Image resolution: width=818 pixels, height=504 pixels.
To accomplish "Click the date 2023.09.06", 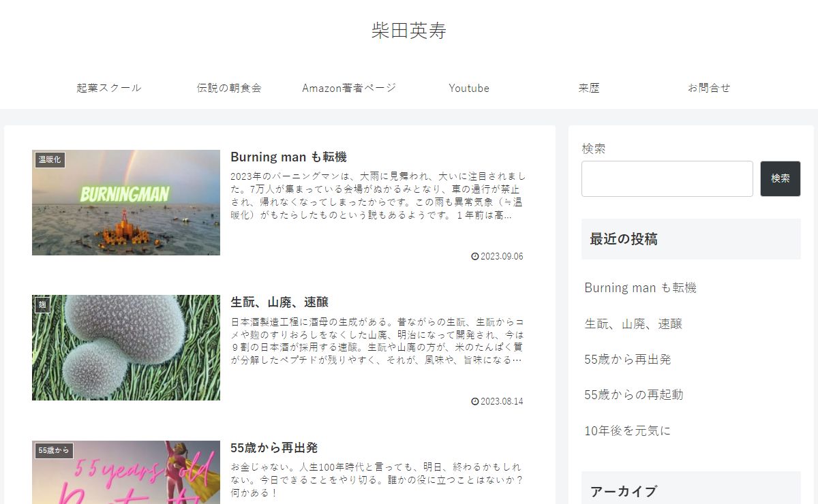I will tap(502, 257).
